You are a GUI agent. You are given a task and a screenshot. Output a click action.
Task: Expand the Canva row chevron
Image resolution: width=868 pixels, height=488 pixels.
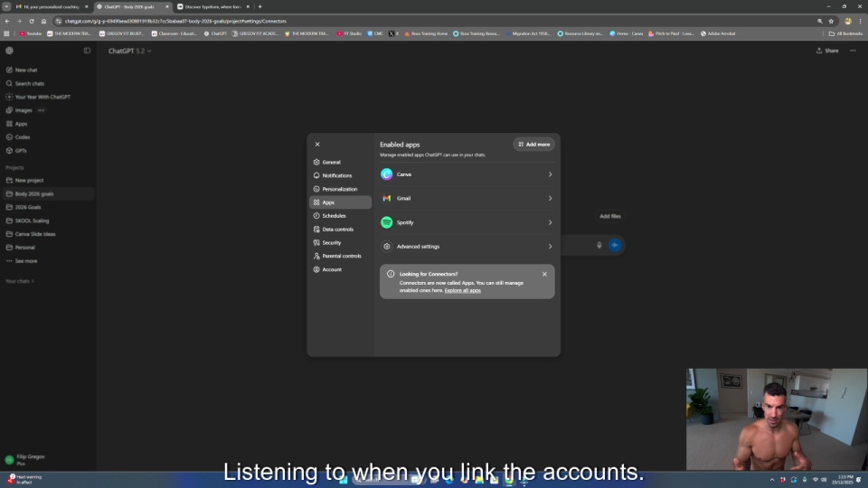click(550, 174)
